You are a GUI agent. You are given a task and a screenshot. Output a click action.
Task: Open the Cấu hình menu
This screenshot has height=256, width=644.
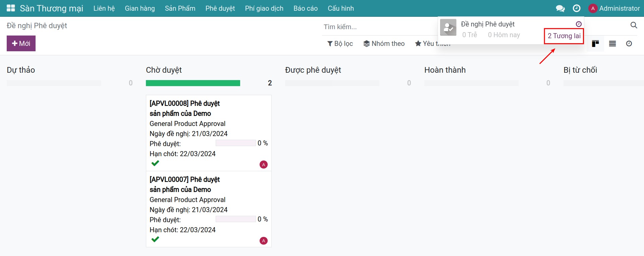point(341,8)
